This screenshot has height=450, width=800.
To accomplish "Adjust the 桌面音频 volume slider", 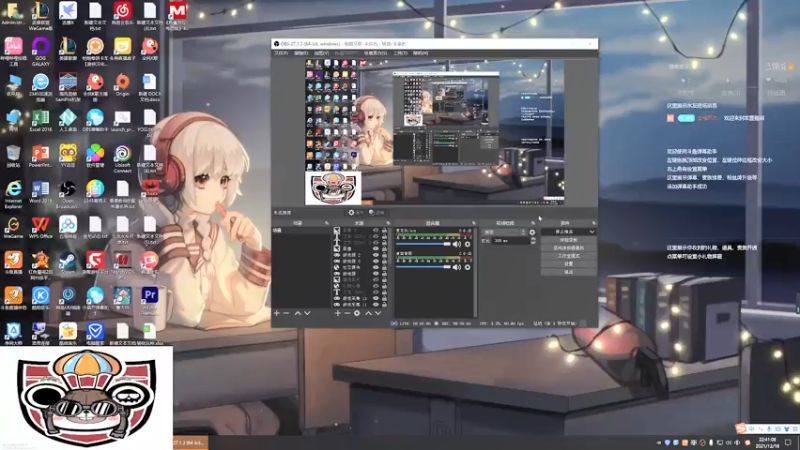I will point(423,267).
